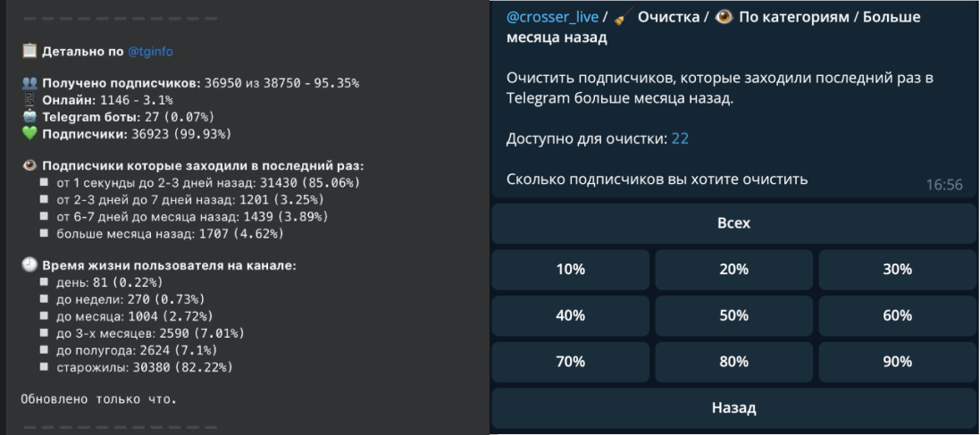Screen dimensions: 980x435
Task: Click the available count link "22"
Action: pyautogui.click(x=680, y=138)
